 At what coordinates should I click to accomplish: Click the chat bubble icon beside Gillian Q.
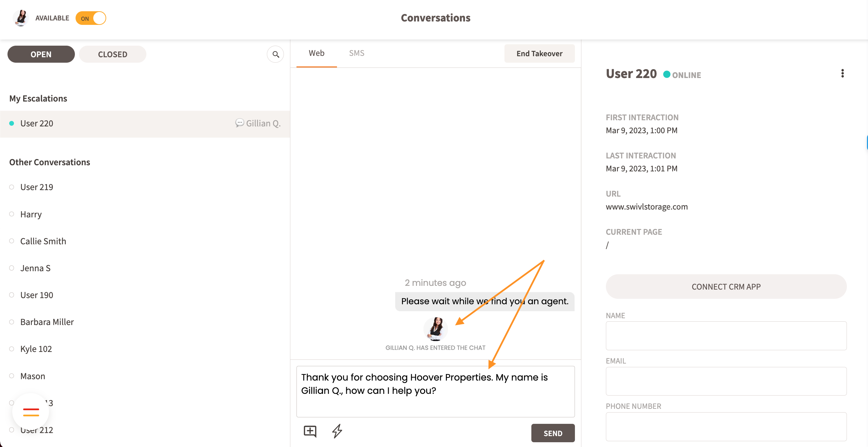pos(239,123)
